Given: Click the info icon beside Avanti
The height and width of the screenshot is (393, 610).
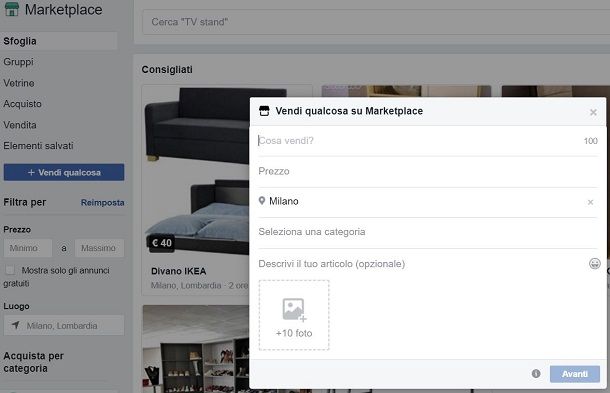Looking at the screenshot, I should pos(536,374).
